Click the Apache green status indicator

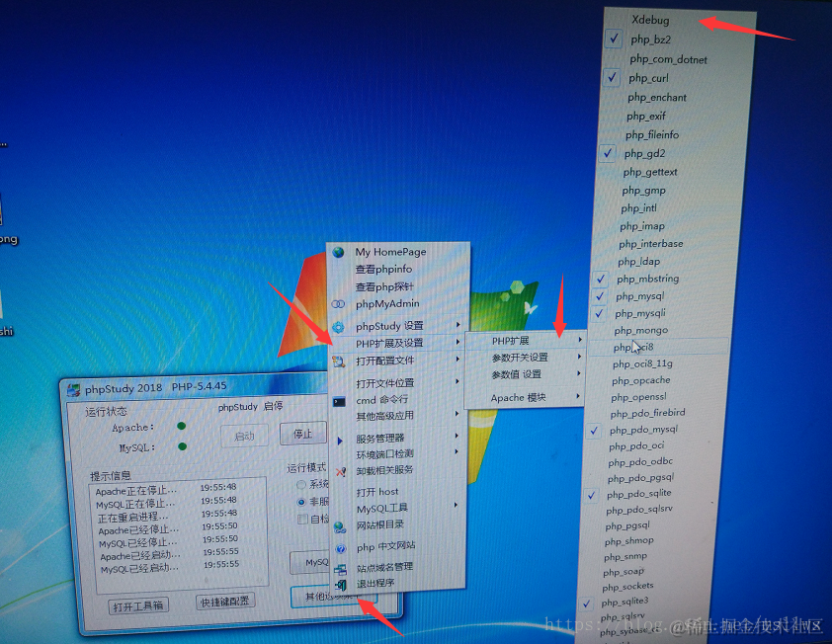coord(182,426)
